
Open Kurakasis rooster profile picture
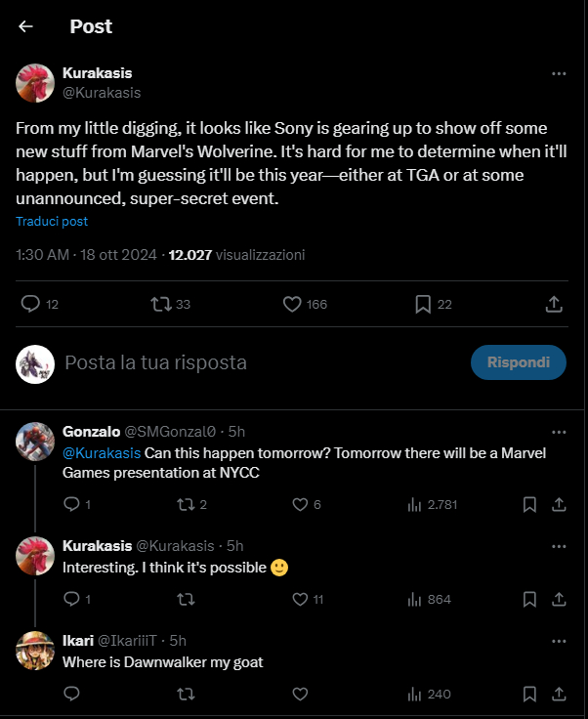pos(35,83)
